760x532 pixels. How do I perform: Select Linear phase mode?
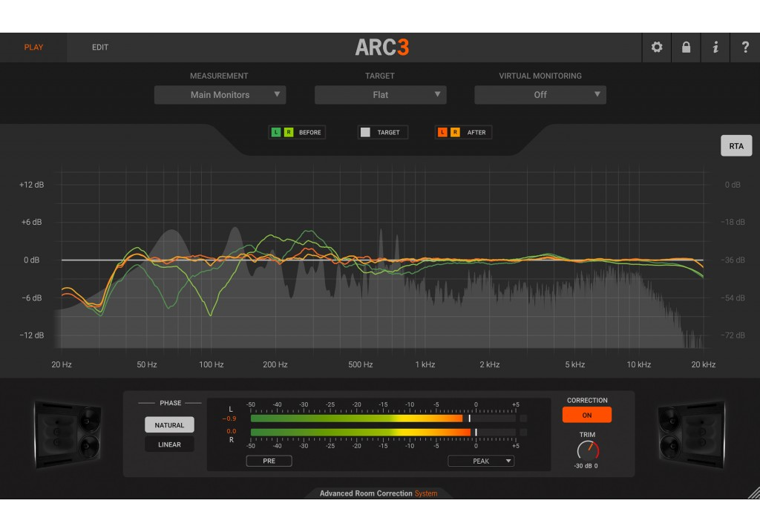pos(169,444)
